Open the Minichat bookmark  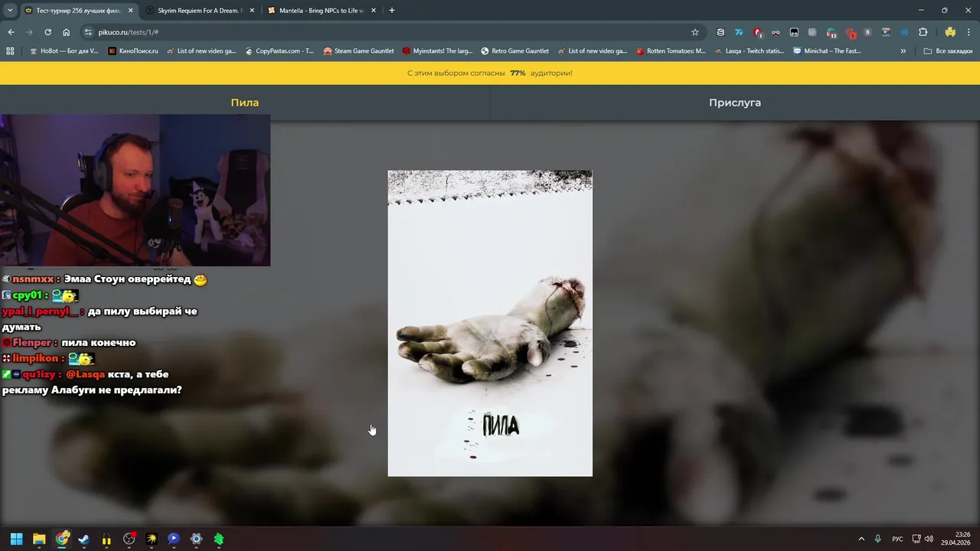[828, 51]
